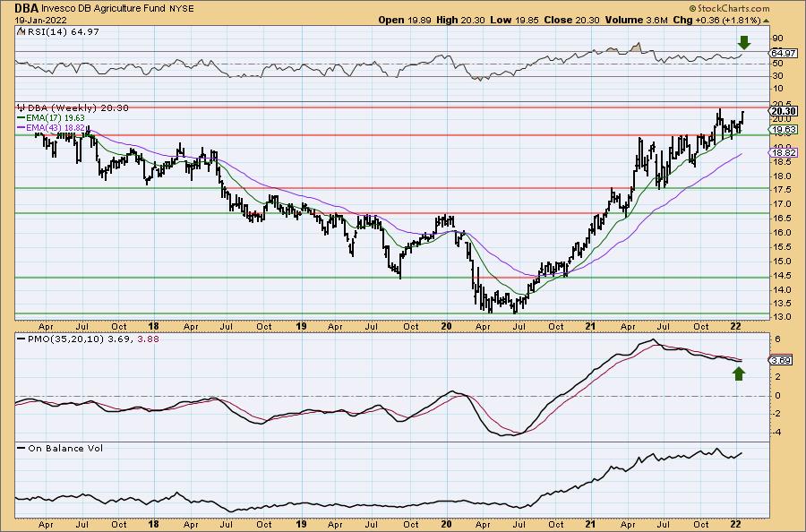Click the price-bar icon before DBA (Weekly)
The image size is (806, 532).
[x=21, y=107]
